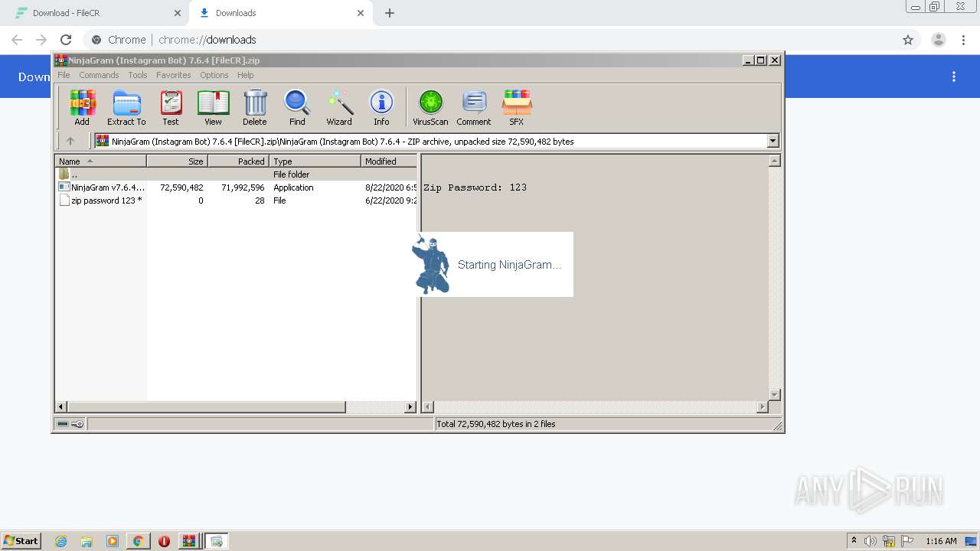Screen dimensions: 980x551
Task: Click the WinRAR taskbar button
Action: [188, 541]
